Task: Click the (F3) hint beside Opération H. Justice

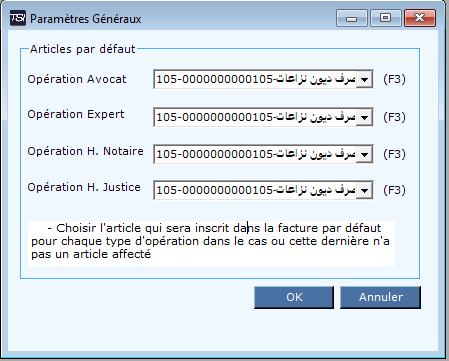Action: 394,190
